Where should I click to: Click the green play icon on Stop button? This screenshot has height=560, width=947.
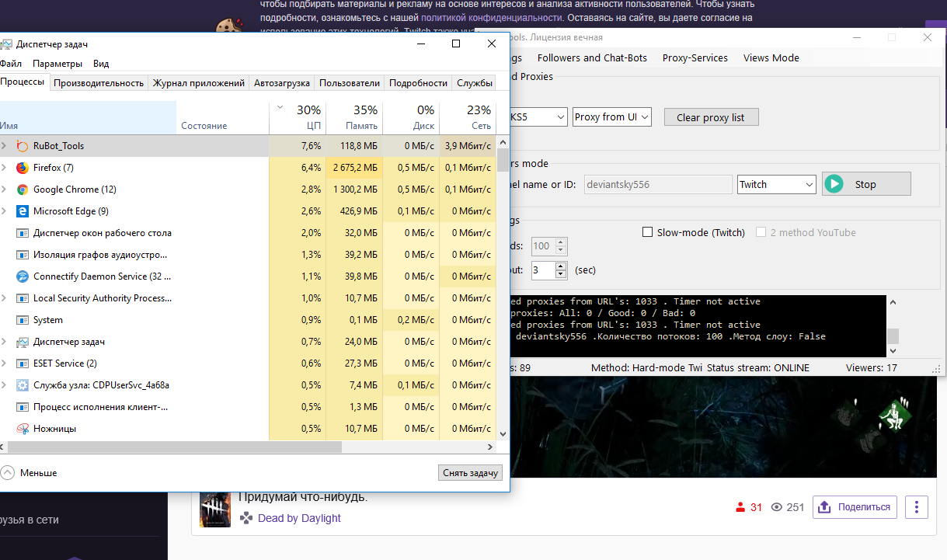point(834,184)
